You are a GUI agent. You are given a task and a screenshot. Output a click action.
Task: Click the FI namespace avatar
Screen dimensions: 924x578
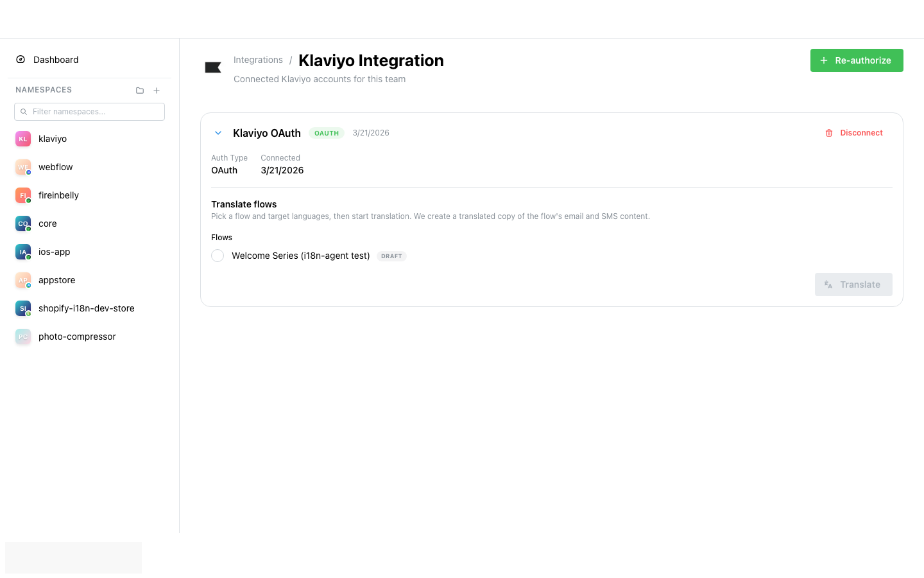23,195
